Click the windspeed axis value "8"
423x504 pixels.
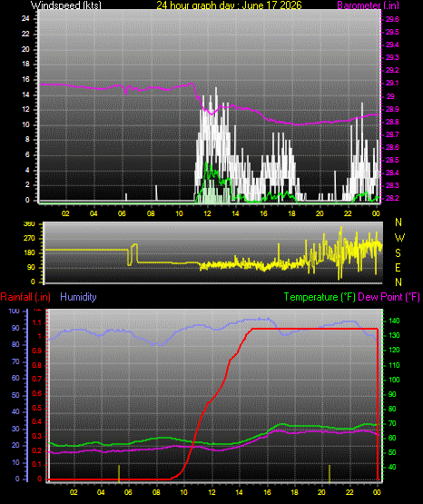click(x=27, y=140)
